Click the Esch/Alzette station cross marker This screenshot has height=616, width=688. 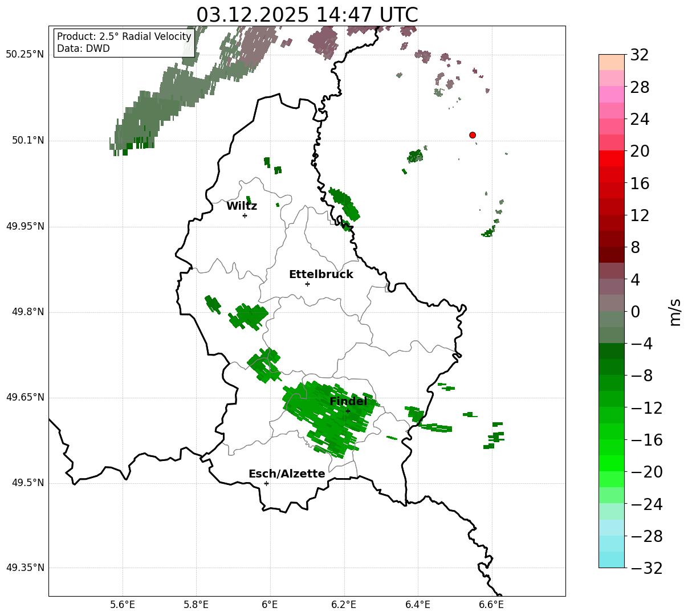click(266, 483)
